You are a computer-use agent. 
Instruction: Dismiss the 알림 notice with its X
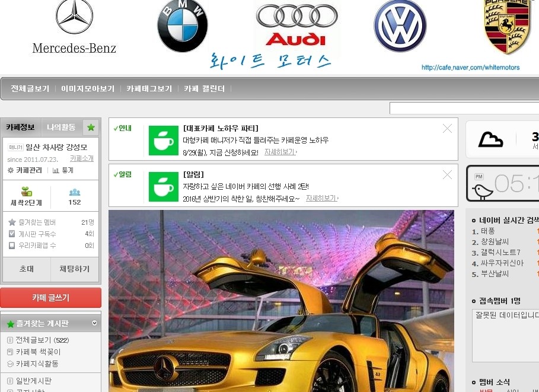pos(447,175)
